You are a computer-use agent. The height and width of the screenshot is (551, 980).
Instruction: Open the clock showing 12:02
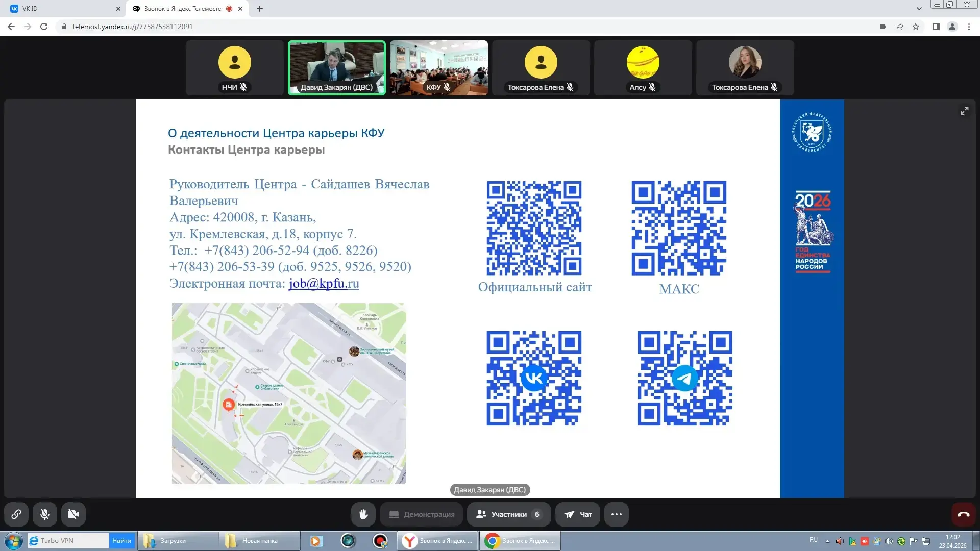coord(952,541)
